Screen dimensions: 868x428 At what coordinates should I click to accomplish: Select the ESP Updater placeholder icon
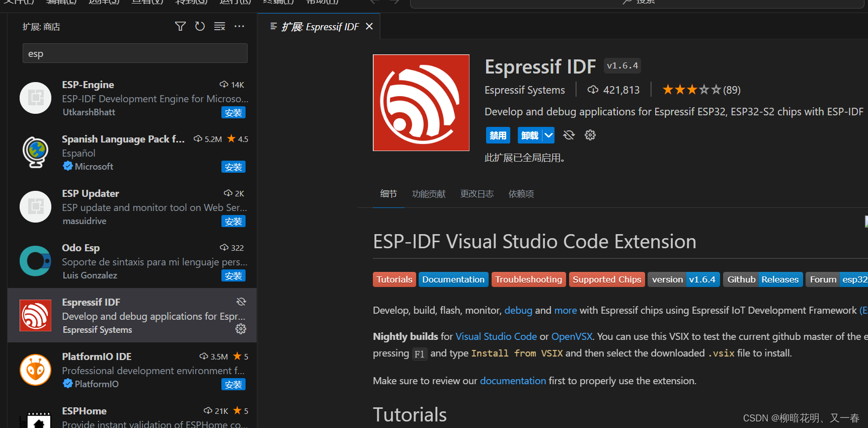point(35,206)
